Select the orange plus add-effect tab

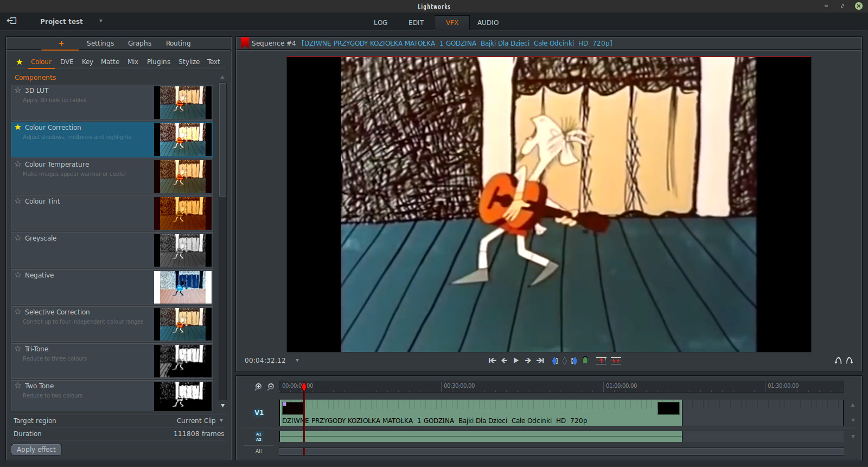(x=61, y=43)
